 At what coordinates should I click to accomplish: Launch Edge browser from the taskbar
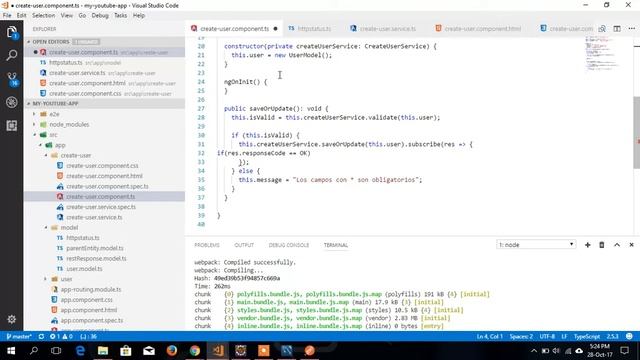tap(80, 351)
